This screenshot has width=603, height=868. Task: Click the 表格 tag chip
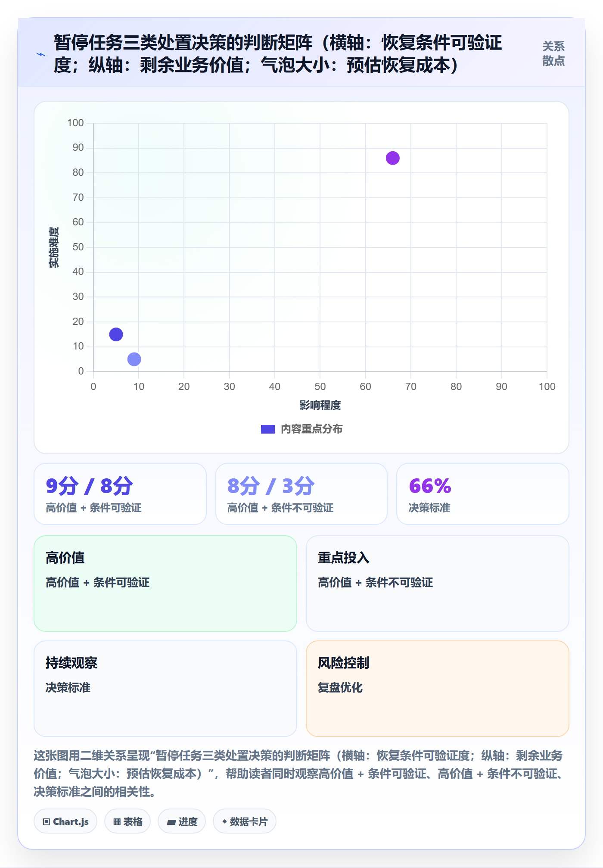click(127, 821)
